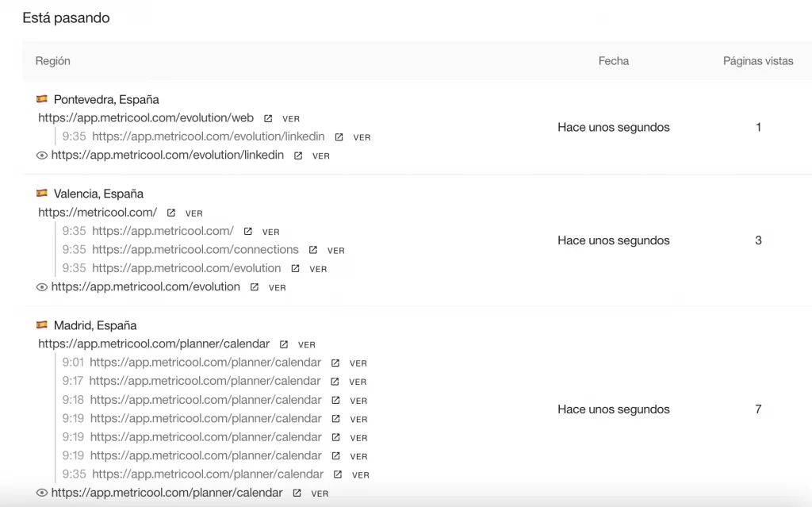Click the Fecha column header

coord(613,61)
